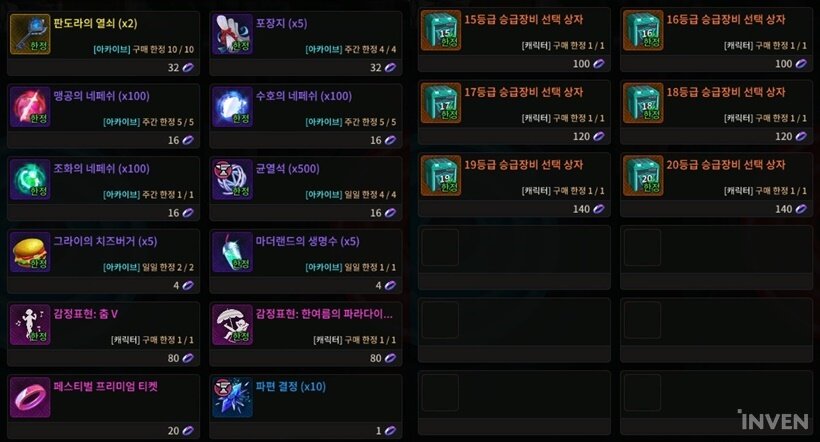Click the 그라이의 치즈버거 burger icon
The image size is (820, 442).
[30, 252]
